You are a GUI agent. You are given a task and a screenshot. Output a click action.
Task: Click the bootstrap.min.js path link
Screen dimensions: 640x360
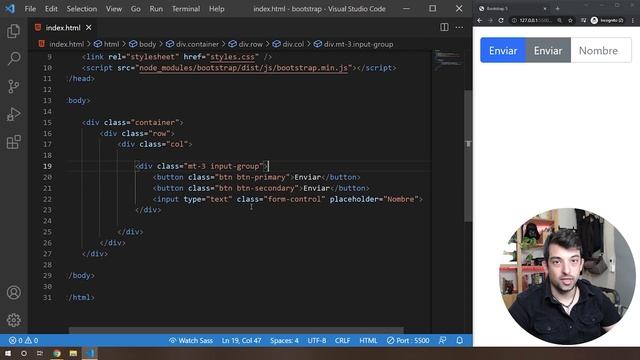tap(244, 68)
